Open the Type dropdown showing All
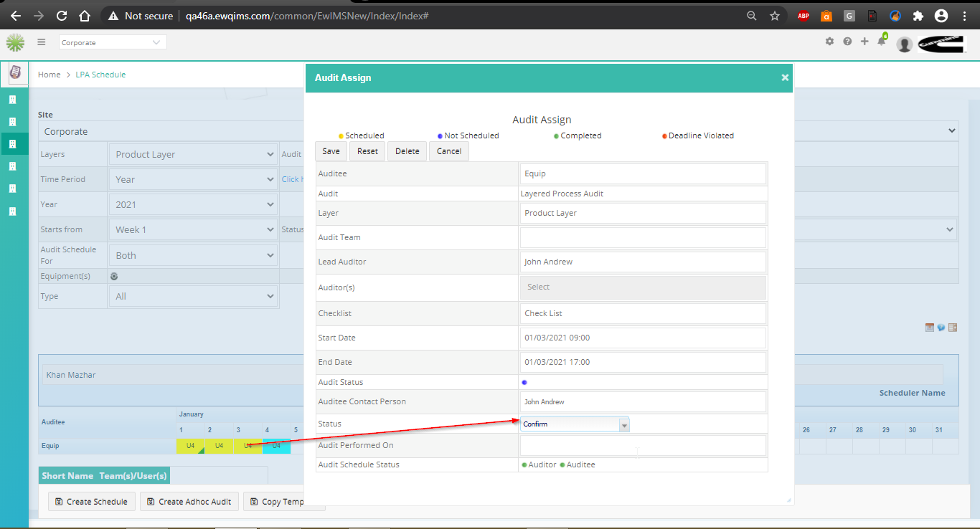Image resolution: width=980 pixels, height=529 pixels. (193, 296)
